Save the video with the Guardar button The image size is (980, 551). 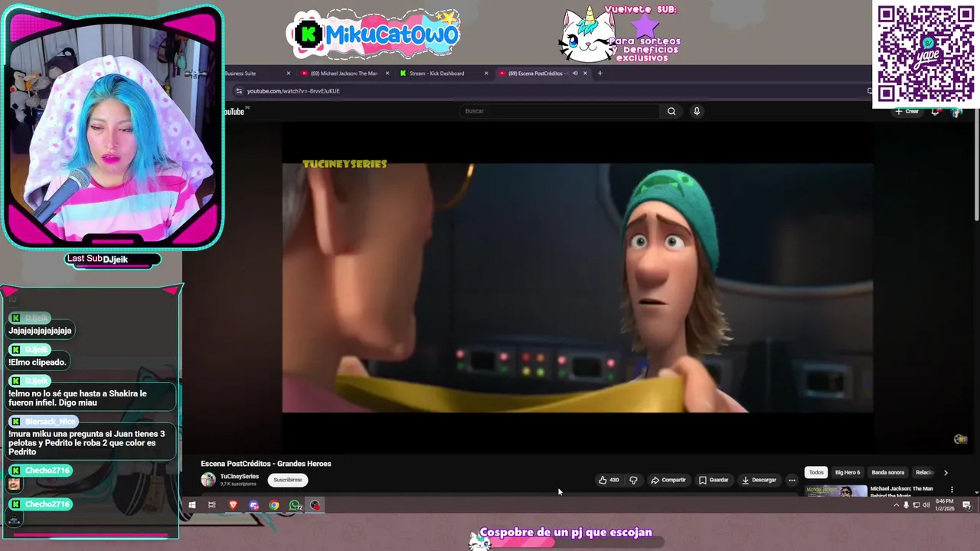(x=714, y=480)
